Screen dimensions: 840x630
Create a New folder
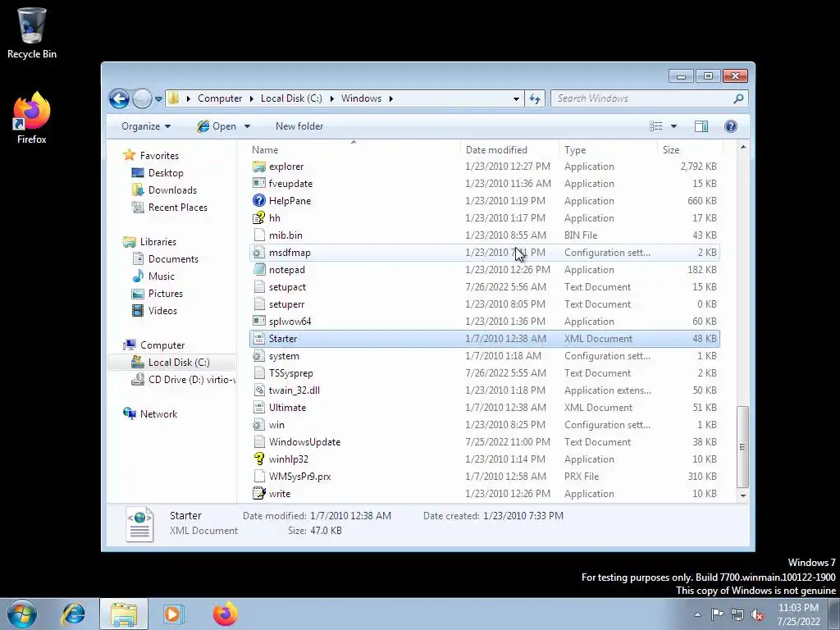(299, 126)
